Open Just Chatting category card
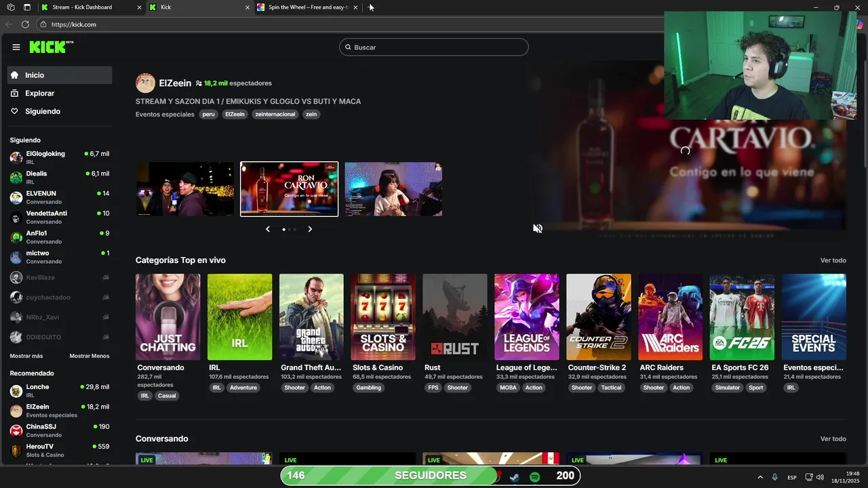 point(167,317)
